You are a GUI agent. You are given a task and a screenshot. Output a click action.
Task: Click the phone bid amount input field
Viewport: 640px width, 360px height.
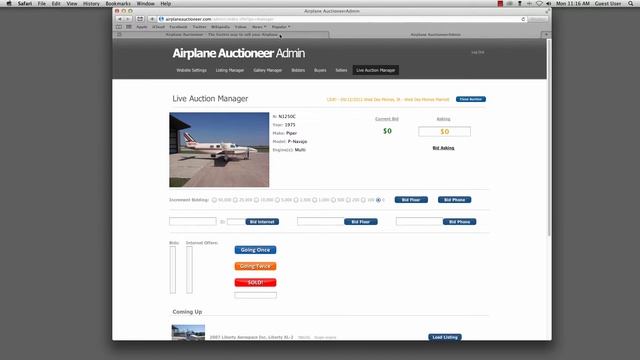(420, 222)
